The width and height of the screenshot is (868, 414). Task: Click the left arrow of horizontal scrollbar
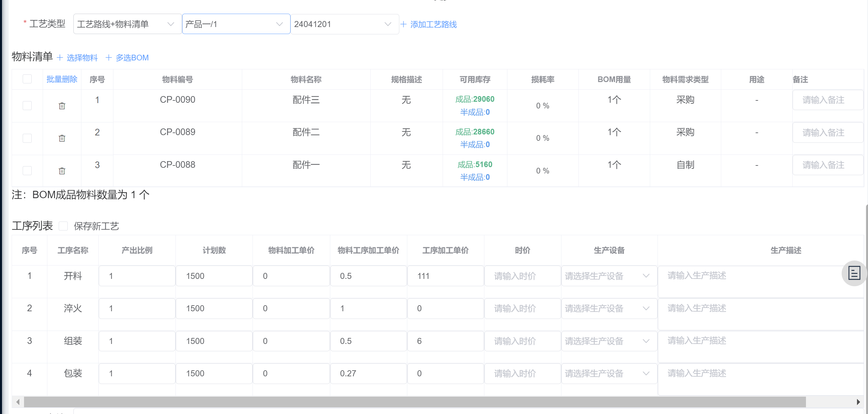click(18, 402)
